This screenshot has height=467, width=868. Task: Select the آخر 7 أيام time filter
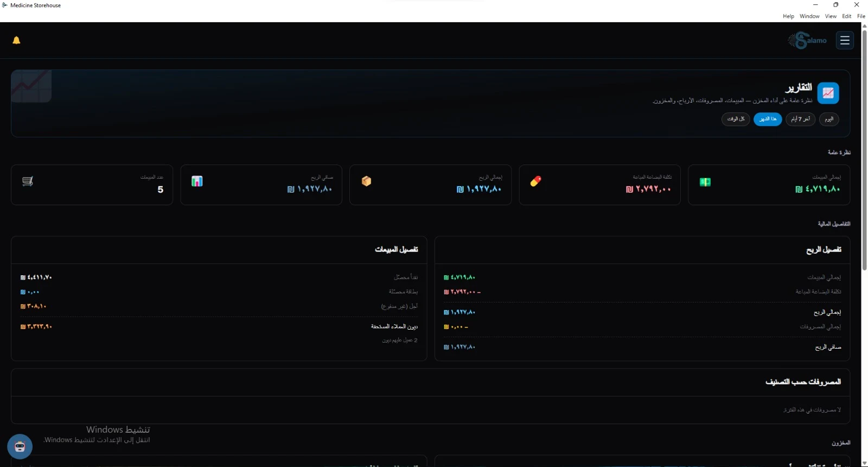click(800, 119)
